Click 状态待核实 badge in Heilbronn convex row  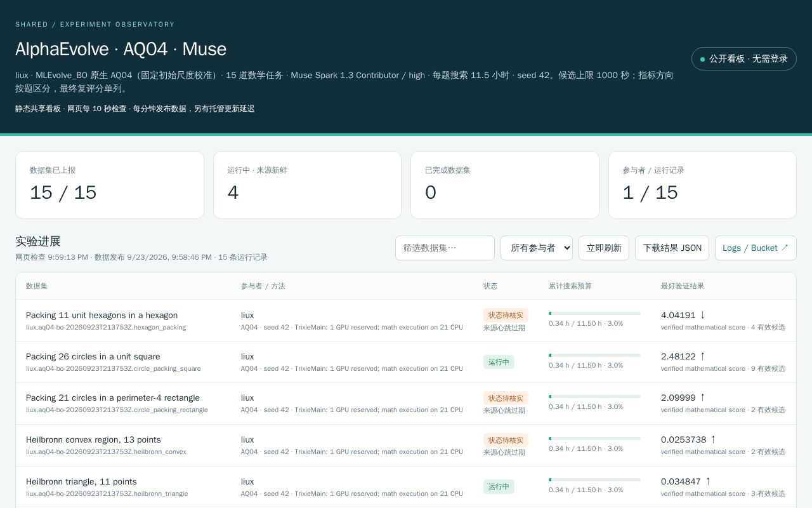click(506, 440)
